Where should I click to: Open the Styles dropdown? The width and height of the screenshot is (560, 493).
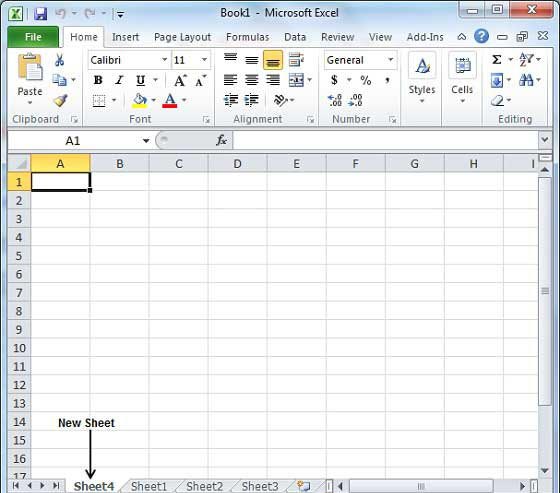422,78
